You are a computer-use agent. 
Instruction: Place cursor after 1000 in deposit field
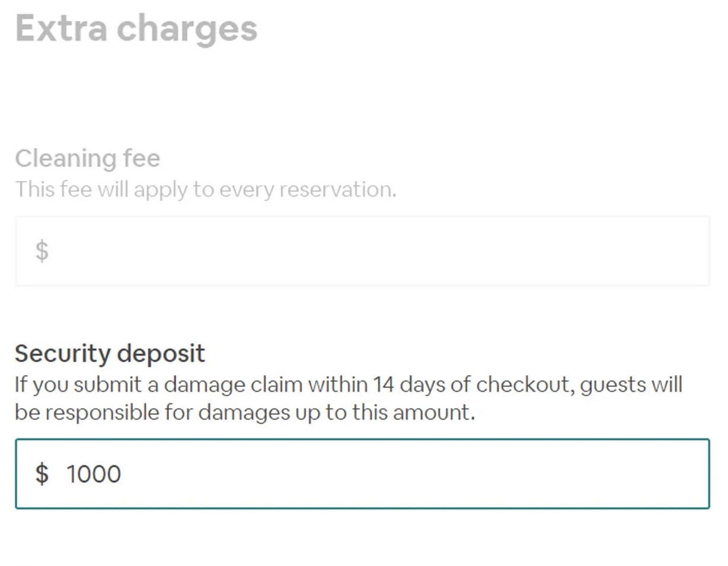point(124,473)
